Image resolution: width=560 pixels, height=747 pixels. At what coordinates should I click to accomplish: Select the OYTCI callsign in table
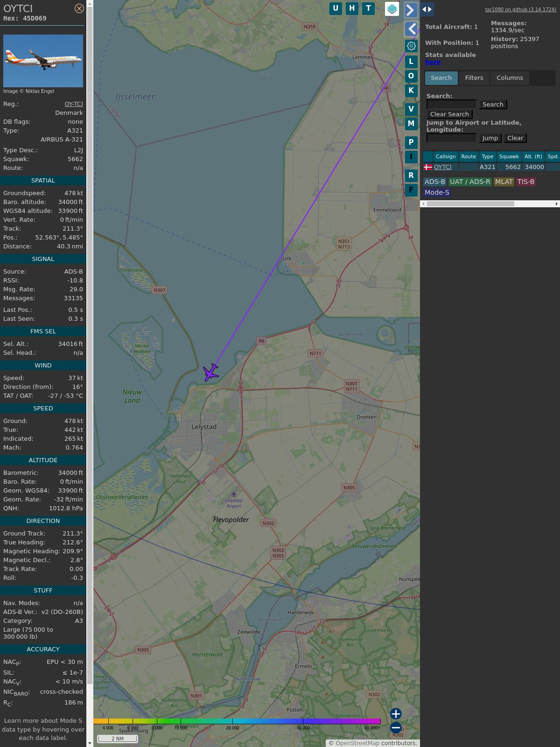442,167
